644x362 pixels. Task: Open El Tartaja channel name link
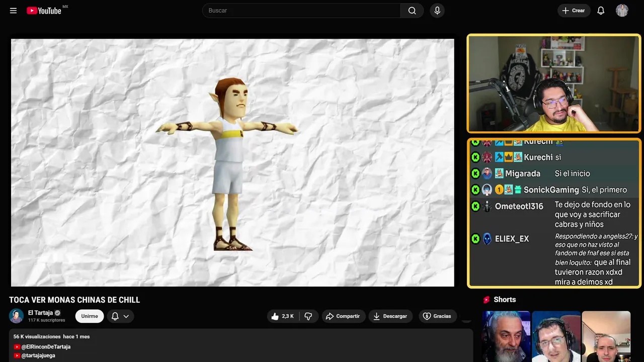click(x=40, y=313)
